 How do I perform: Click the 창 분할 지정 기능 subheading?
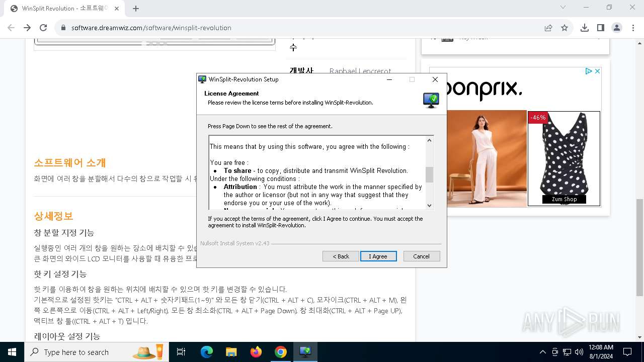tap(64, 233)
